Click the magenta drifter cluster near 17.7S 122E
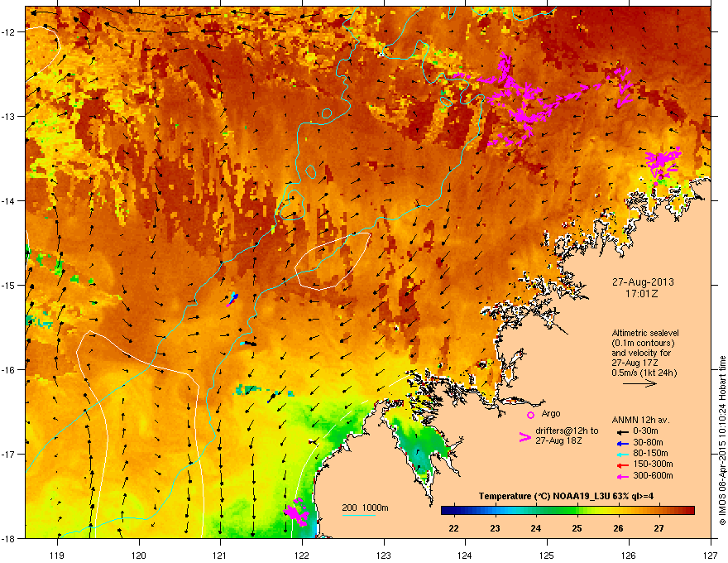 tap(296, 512)
